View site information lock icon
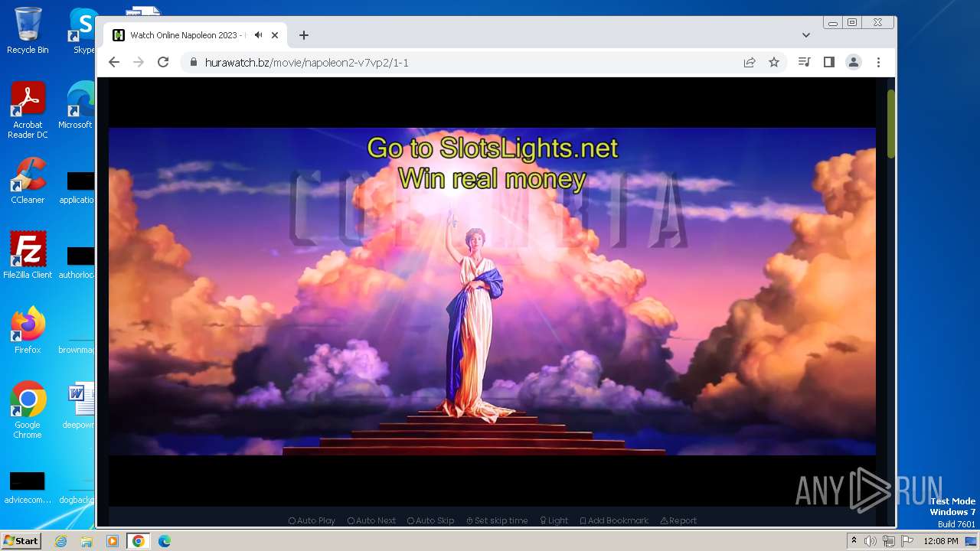Screen dimensions: 980x551 (x=193, y=63)
